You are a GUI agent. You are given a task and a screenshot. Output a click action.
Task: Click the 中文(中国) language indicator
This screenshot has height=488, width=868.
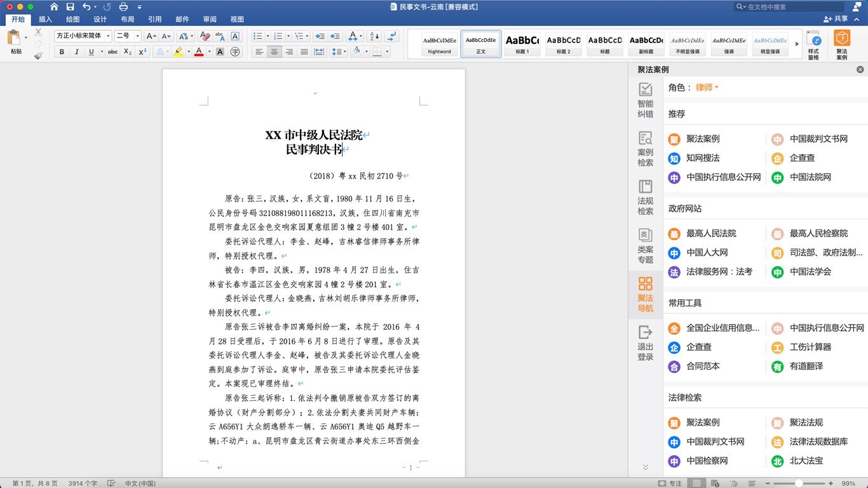pyautogui.click(x=140, y=484)
